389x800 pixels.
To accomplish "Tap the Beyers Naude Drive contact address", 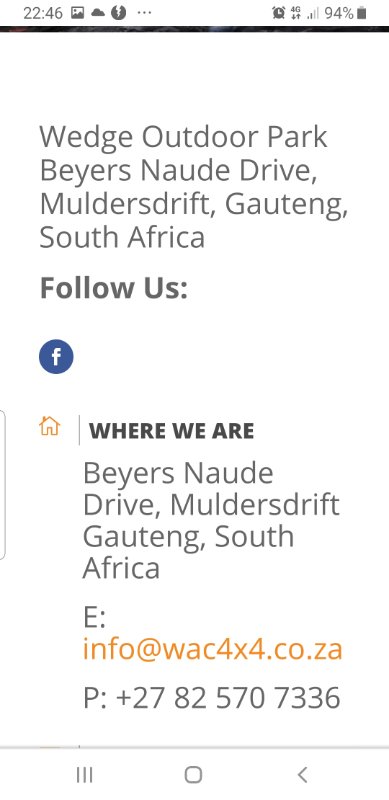I will 211,520.
